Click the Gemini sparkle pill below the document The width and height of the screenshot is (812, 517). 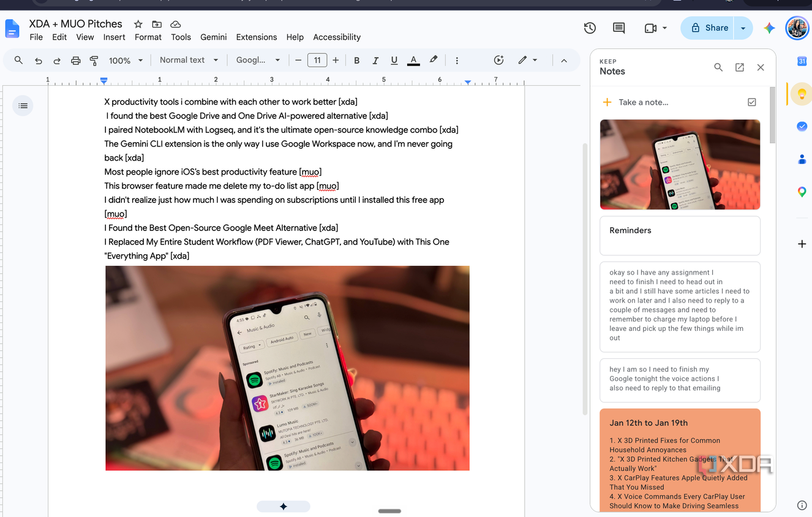284,507
